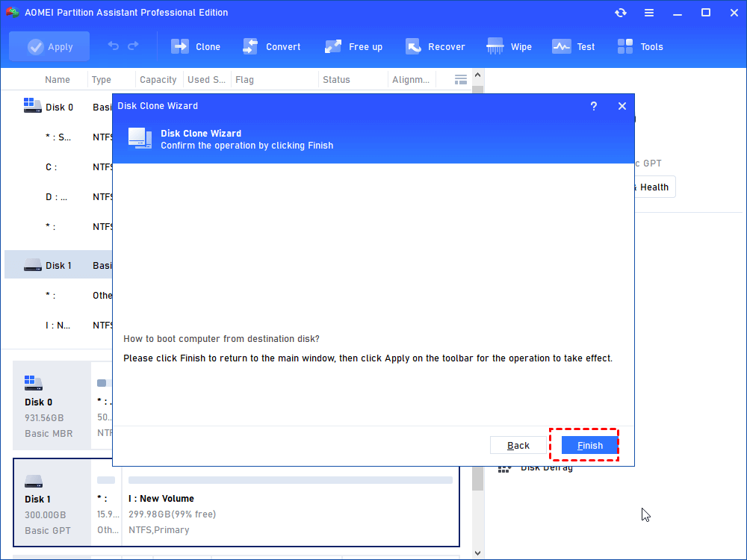The height and width of the screenshot is (560, 747).
Task: Click the Finish button in wizard
Action: [x=590, y=445]
